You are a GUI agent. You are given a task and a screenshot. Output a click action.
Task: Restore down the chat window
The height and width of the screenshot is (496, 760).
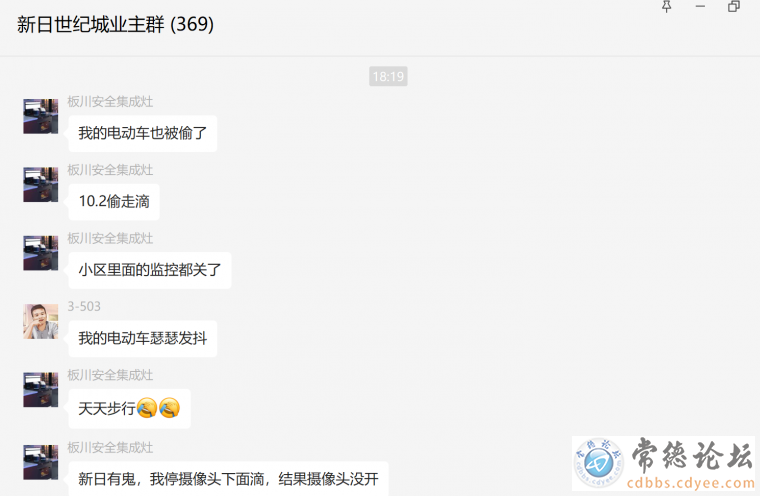(x=734, y=6)
